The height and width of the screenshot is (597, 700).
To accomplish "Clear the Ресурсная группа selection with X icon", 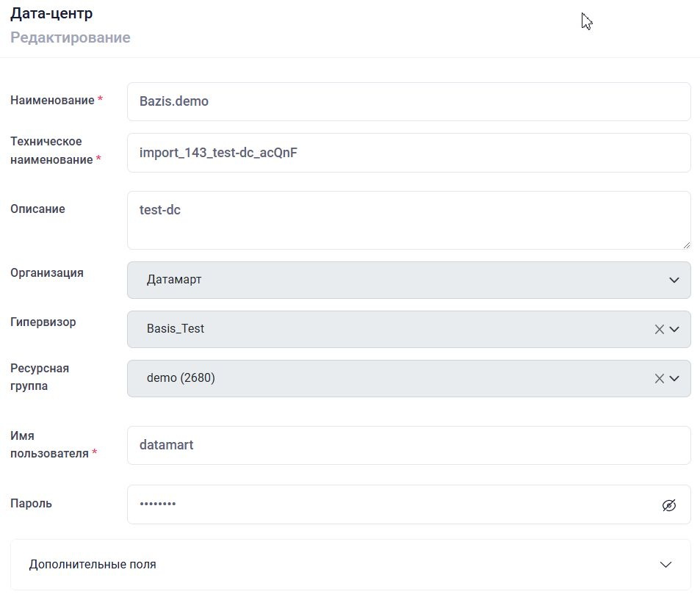I will point(659,379).
